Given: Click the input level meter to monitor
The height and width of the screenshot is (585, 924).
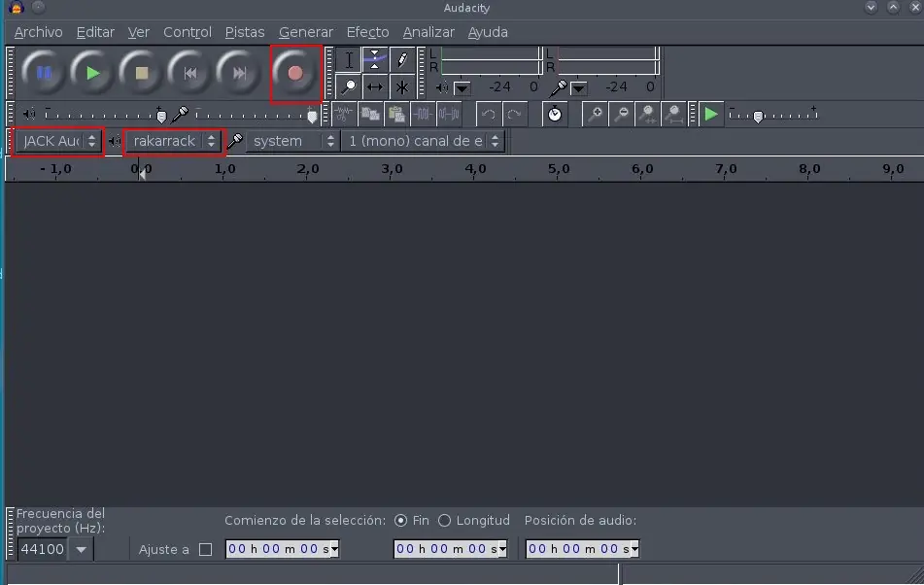Looking at the screenshot, I should click(607, 60).
